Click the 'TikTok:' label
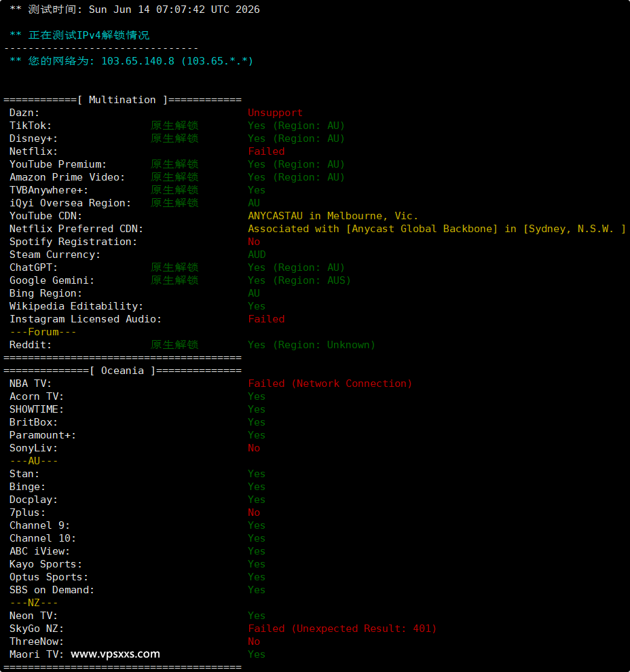Viewport: 630px width, 672px height. pyautogui.click(x=31, y=126)
